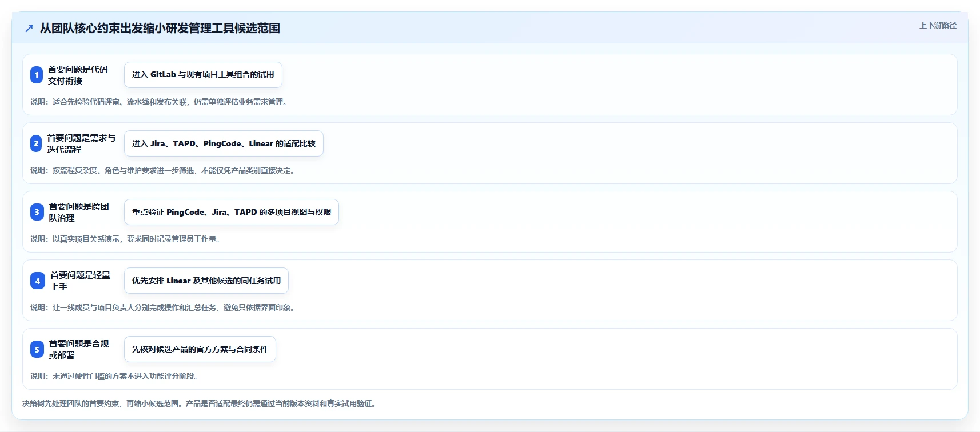The image size is (980, 432).
Task: Click the note starting 说明：以真实项目关系演示
Action: pos(126,239)
